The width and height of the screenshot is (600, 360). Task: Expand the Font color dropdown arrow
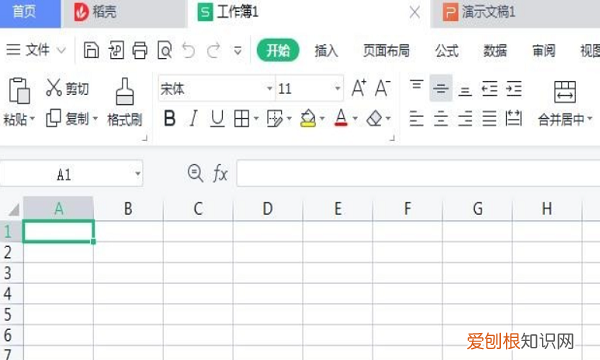pyautogui.click(x=355, y=119)
